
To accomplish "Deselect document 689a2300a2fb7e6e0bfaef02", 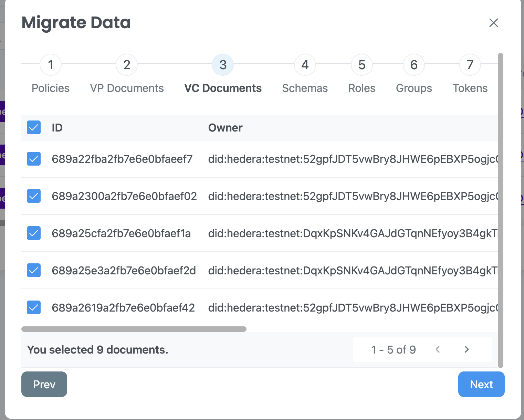I will point(34,196).
